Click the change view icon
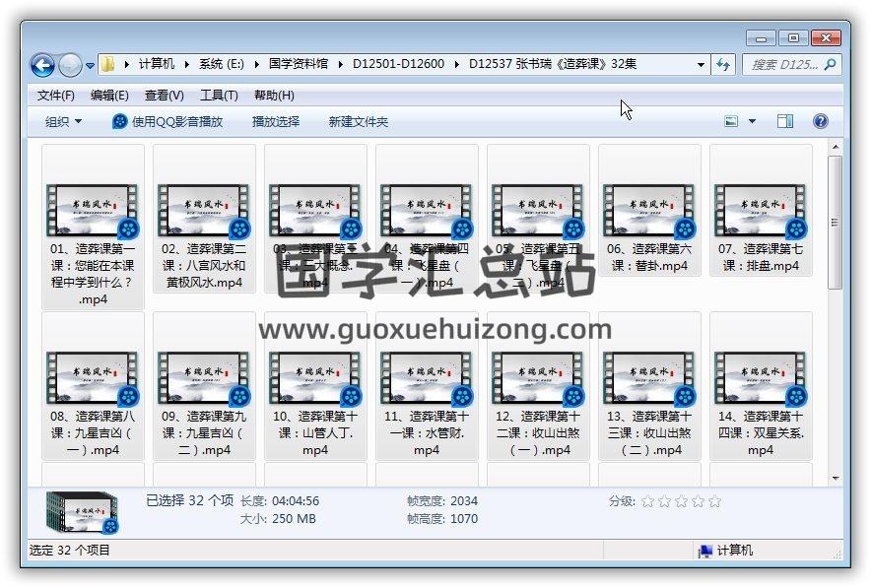871x588 pixels. pyautogui.click(x=731, y=121)
